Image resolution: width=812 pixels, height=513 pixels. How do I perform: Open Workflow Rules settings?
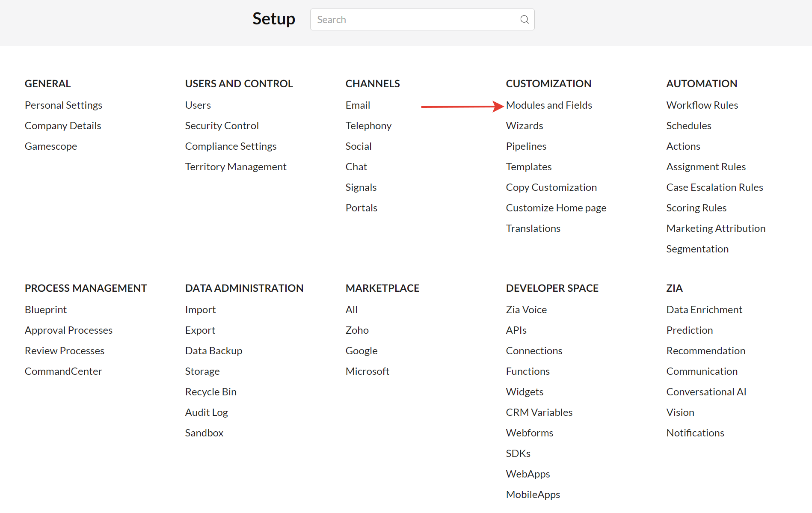point(702,105)
